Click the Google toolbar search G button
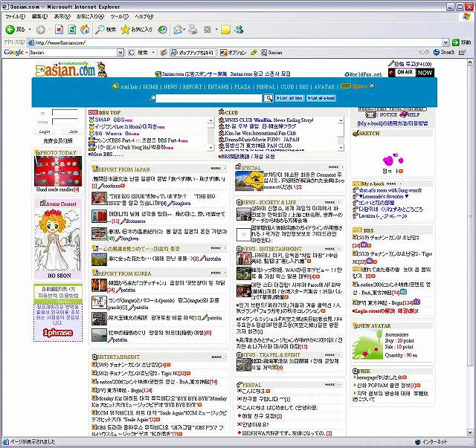The image size is (476, 448). point(131,53)
